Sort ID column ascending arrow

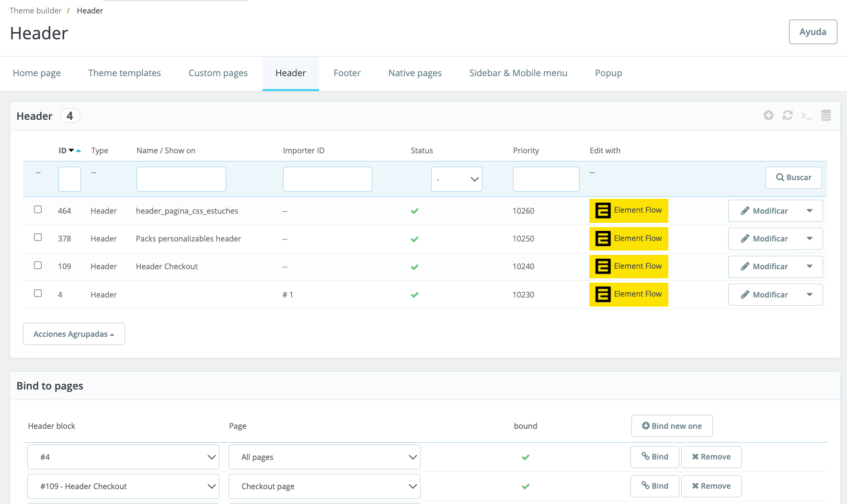(79, 150)
